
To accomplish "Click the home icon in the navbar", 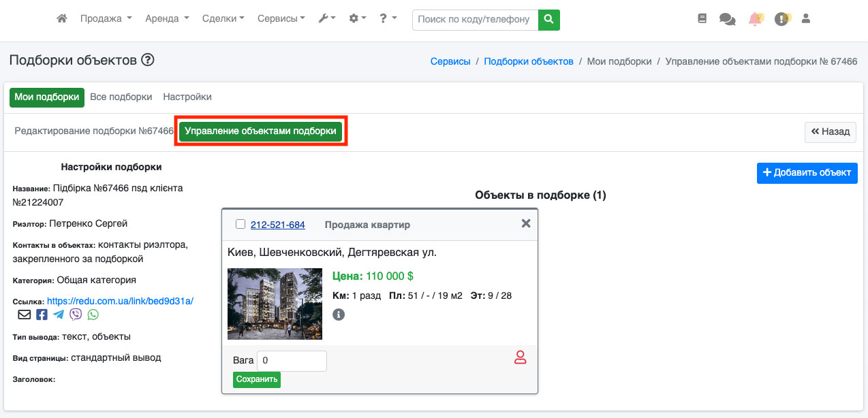I will pos(62,19).
